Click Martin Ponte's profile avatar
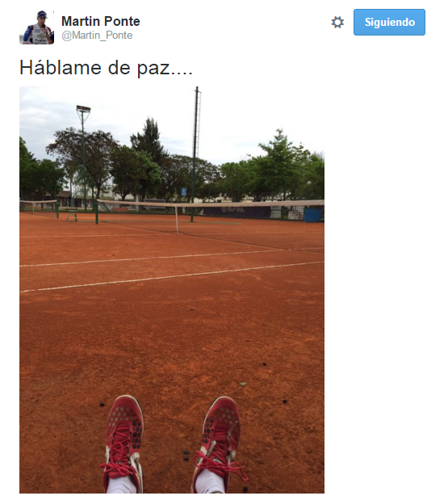This screenshot has width=448, height=500. (36, 27)
